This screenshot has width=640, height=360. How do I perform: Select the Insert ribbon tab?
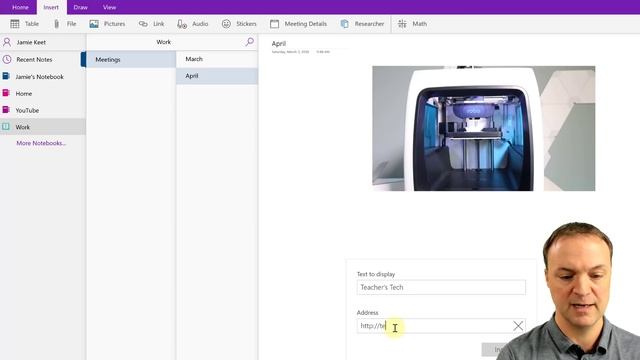[x=51, y=7]
